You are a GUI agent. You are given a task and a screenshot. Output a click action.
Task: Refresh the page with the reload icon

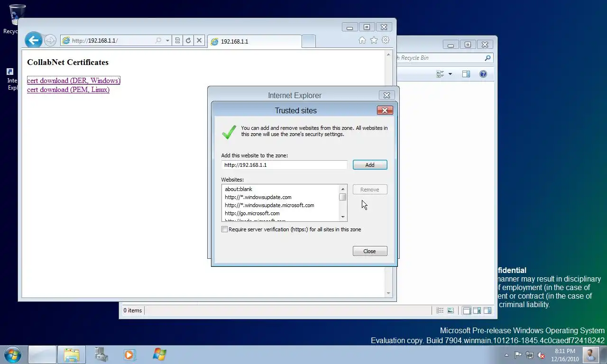pyautogui.click(x=188, y=41)
